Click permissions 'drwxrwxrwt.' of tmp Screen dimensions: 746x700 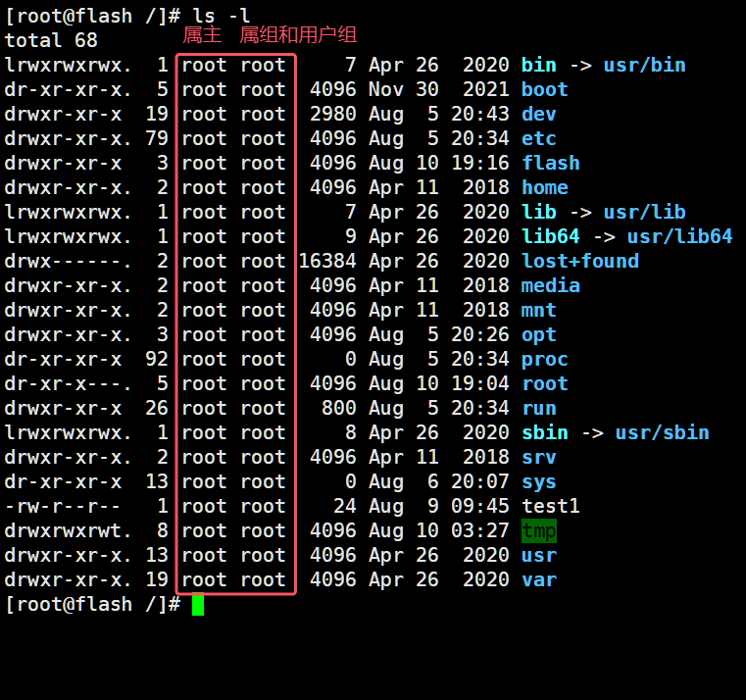pyautogui.click(x=68, y=531)
